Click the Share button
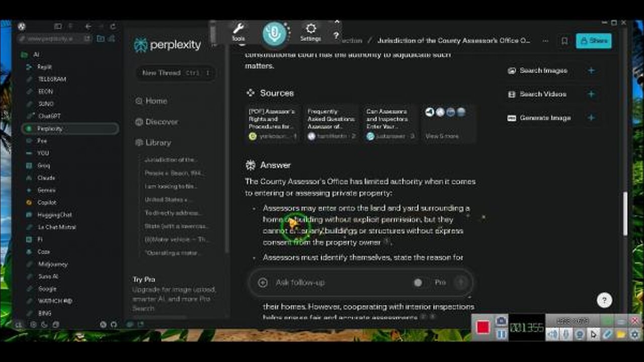This screenshot has height=362, width=644. coord(594,41)
